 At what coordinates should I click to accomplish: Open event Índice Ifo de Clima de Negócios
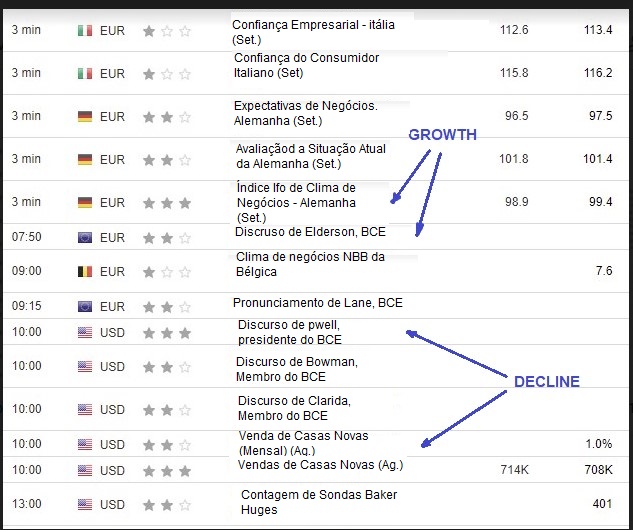(x=296, y=203)
